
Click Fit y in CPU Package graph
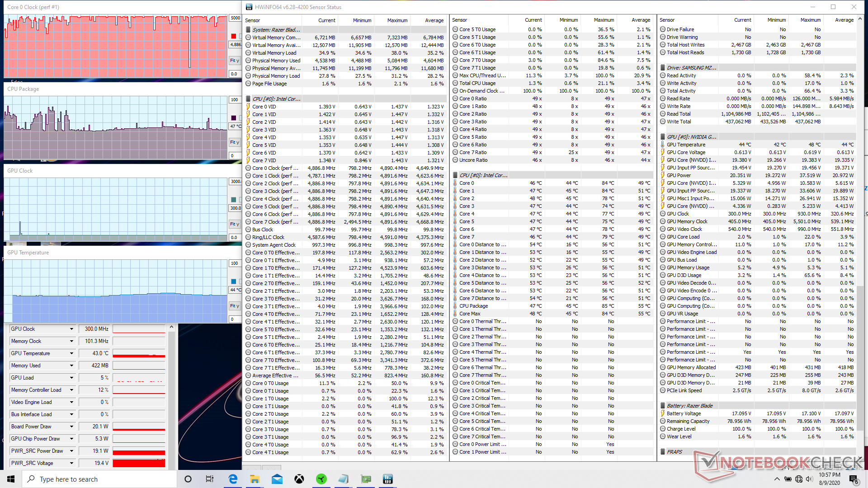click(235, 142)
